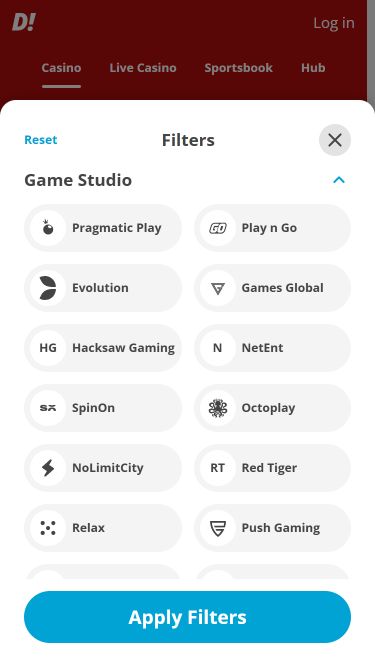375x667 pixels.
Task: Go to the Hub tab
Action: 313,68
